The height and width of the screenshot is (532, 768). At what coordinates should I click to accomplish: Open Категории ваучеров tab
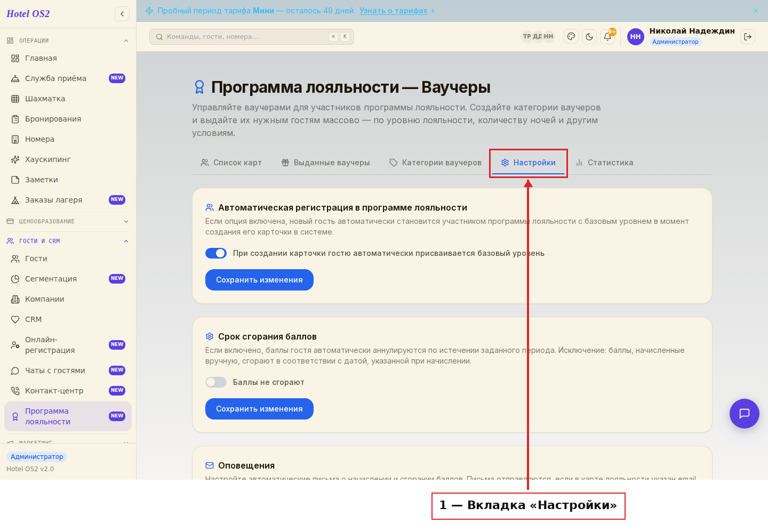[x=435, y=163]
